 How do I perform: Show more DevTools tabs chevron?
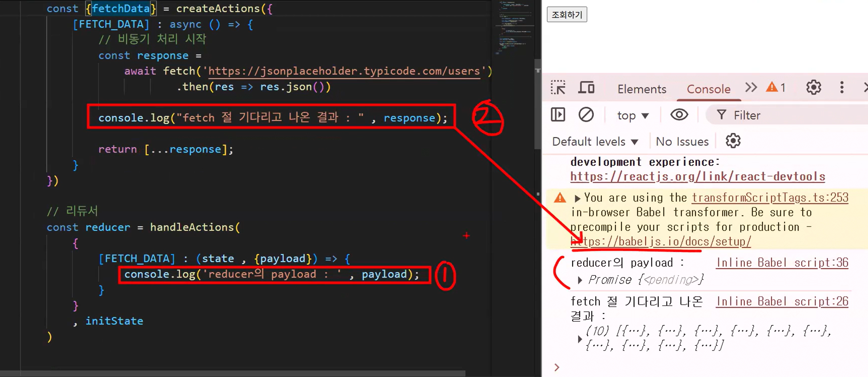(x=751, y=88)
